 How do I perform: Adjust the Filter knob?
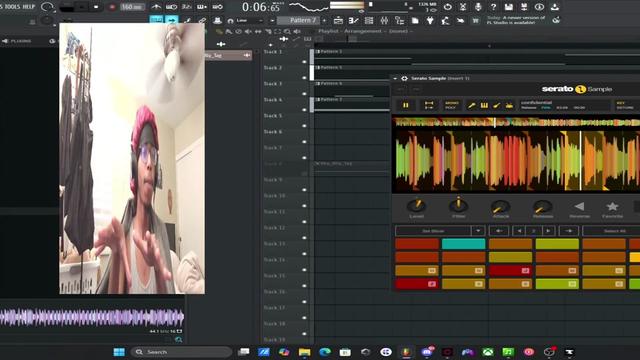(458, 205)
